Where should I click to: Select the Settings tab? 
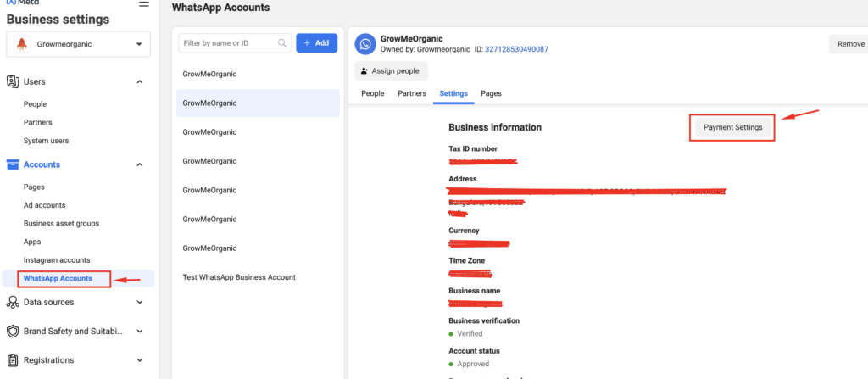point(453,93)
